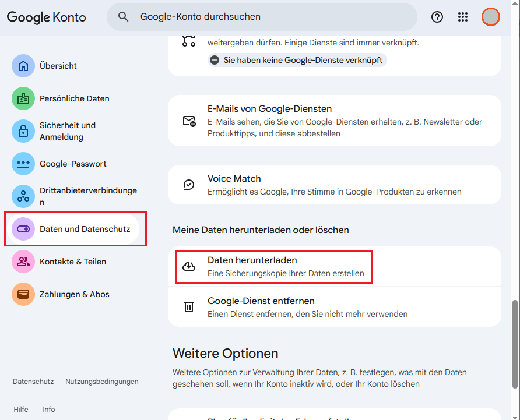
Task: Click the Google-Passwort asterisk icon
Action: [x=23, y=164]
